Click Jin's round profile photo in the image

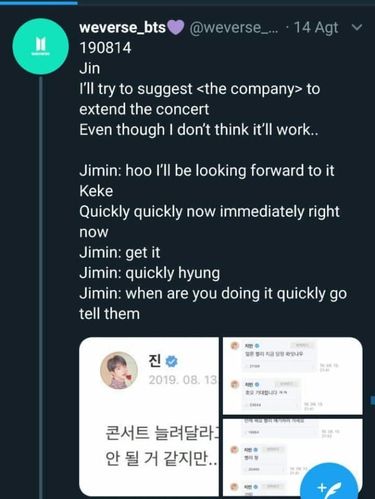[119, 370]
